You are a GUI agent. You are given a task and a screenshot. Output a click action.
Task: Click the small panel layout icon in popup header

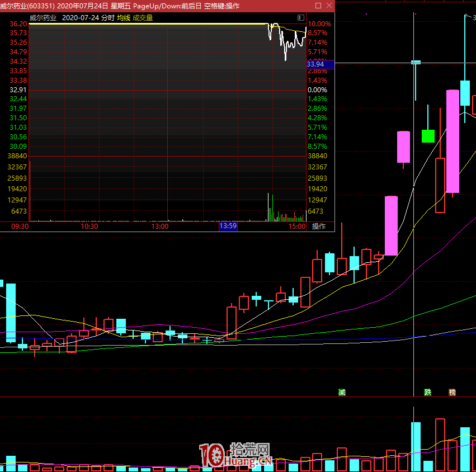pyautogui.click(x=301, y=18)
